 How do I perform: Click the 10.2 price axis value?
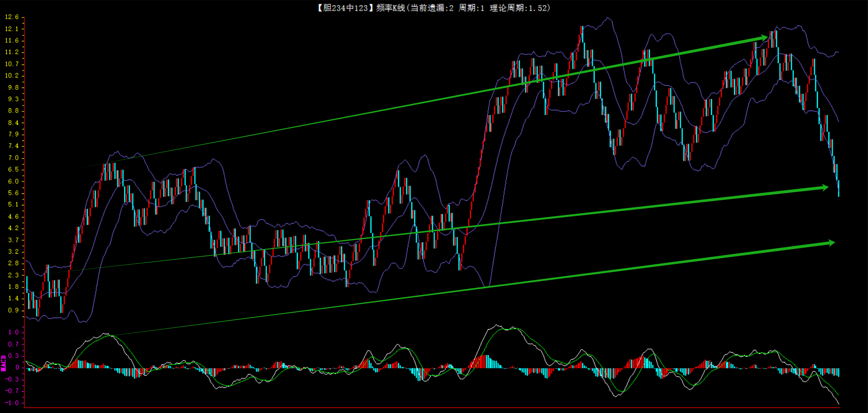(x=12, y=76)
